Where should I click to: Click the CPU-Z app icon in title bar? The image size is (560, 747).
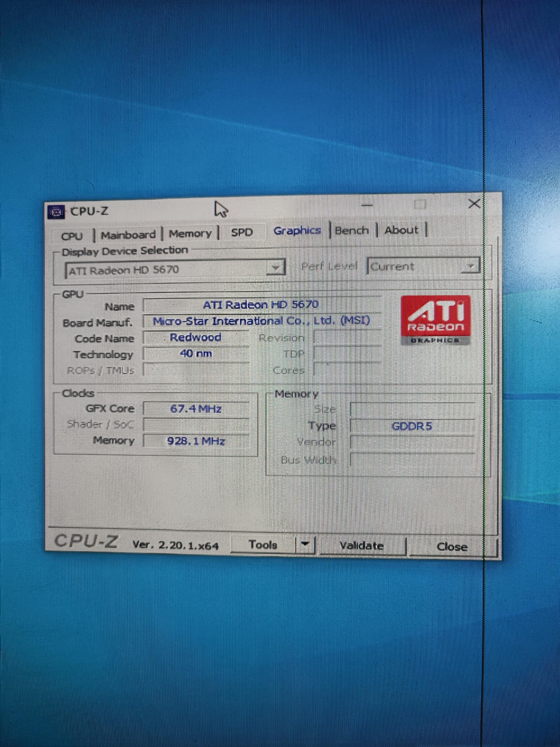point(56,212)
